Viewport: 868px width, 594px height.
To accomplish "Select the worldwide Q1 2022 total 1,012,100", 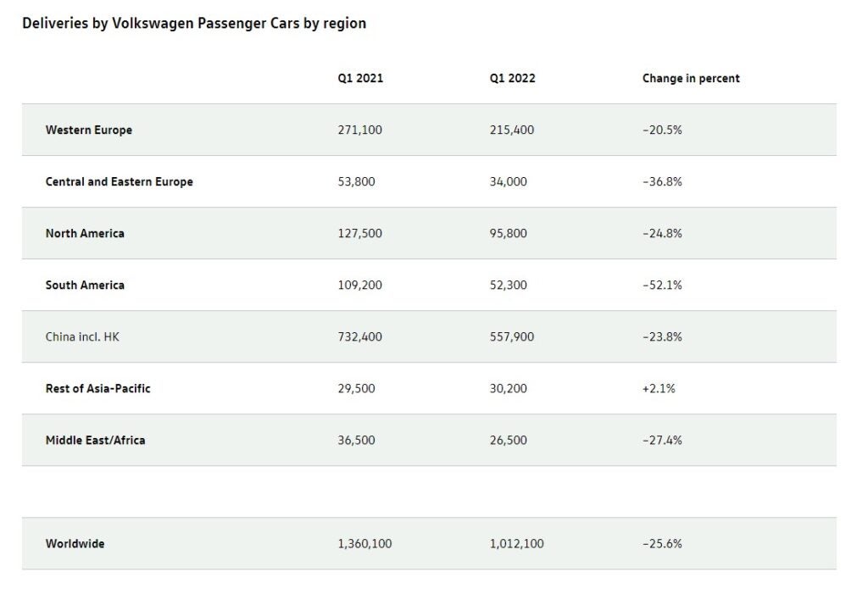I will pyautogui.click(x=517, y=543).
